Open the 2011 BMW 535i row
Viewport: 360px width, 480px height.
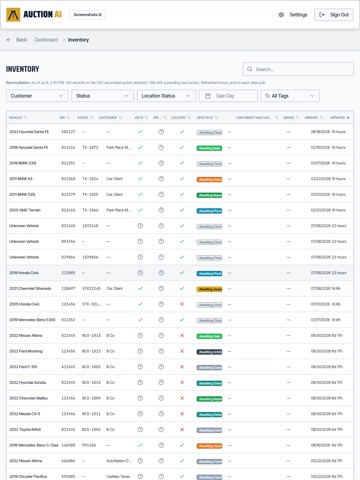[x=180, y=194]
